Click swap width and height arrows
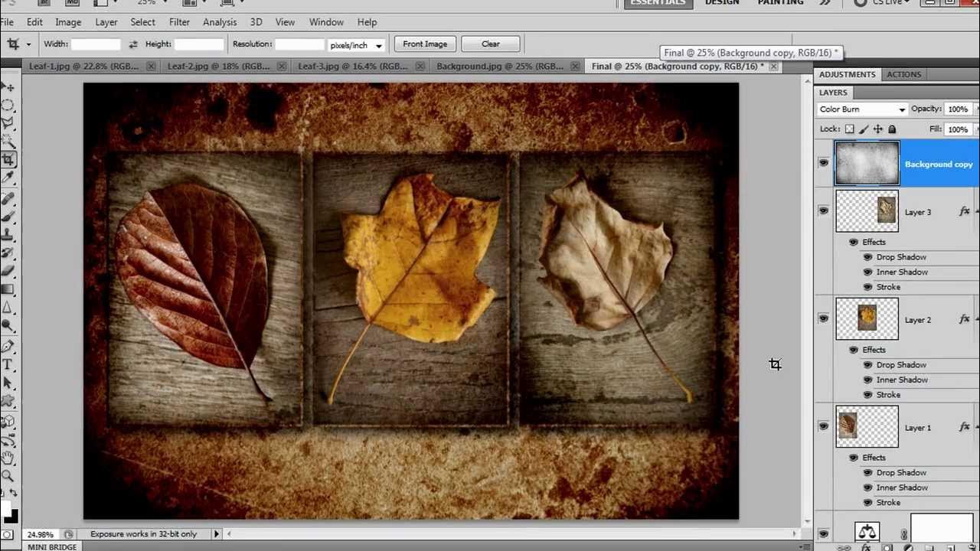The image size is (980, 551). (x=133, y=44)
